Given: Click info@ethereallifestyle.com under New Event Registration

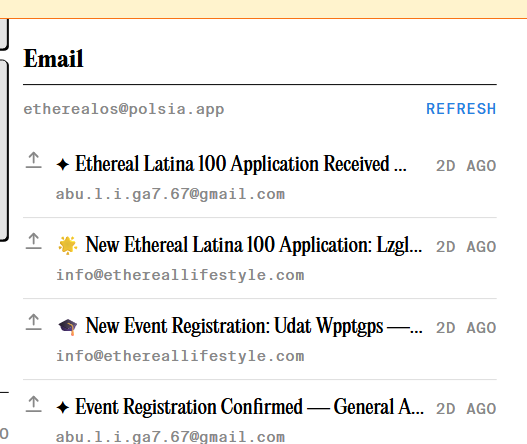Looking at the screenshot, I should click(180, 356).
